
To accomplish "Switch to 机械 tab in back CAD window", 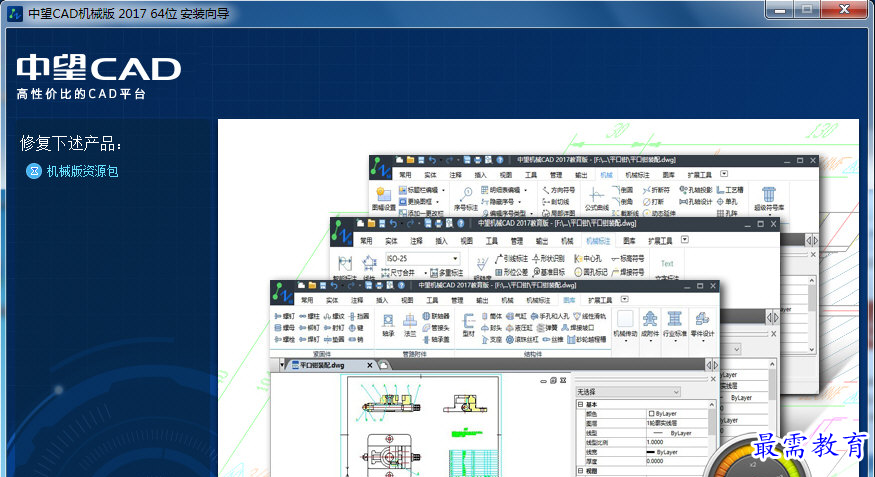I will coord(606,175).
